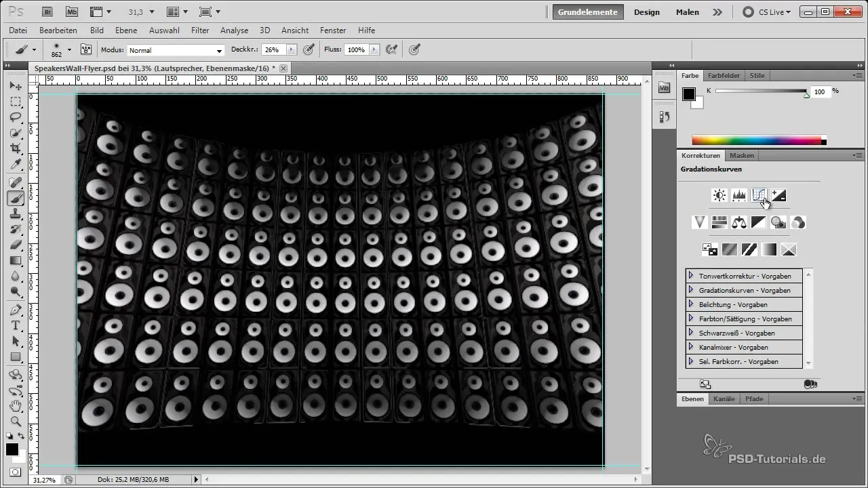The height and width of the screenshot is (488, 868).
Task: Add an Exposure adjustment layer
Action: coord(778,196)
